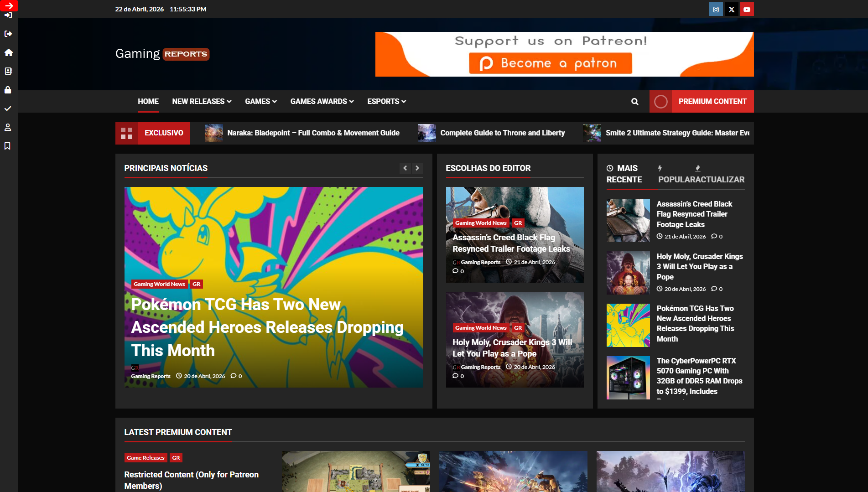The height and width of the screenshot is (492, 868).
Task: Open the Smite 2 Ultimate Strategy Guide link
Action: (x=677, y=133)
